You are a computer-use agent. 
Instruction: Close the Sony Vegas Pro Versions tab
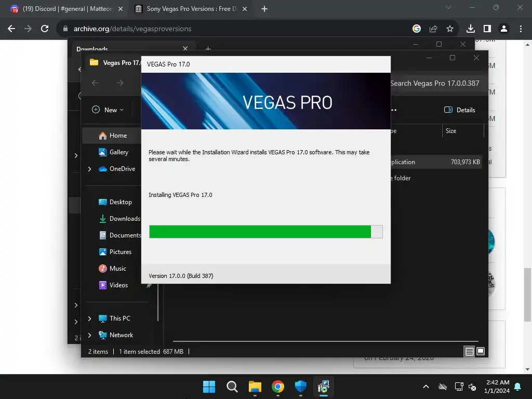(245, 9)
